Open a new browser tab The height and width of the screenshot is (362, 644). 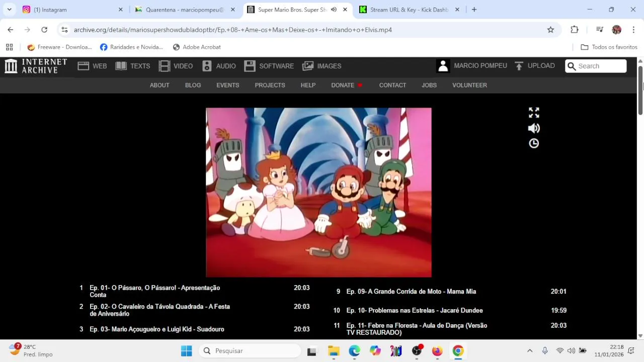tap(474, 10)
